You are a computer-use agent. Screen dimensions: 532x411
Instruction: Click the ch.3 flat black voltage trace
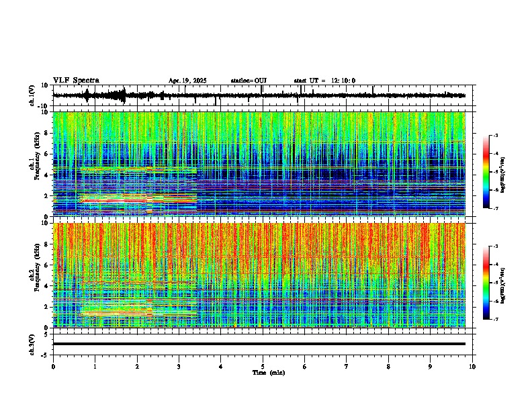coord(259,344)
